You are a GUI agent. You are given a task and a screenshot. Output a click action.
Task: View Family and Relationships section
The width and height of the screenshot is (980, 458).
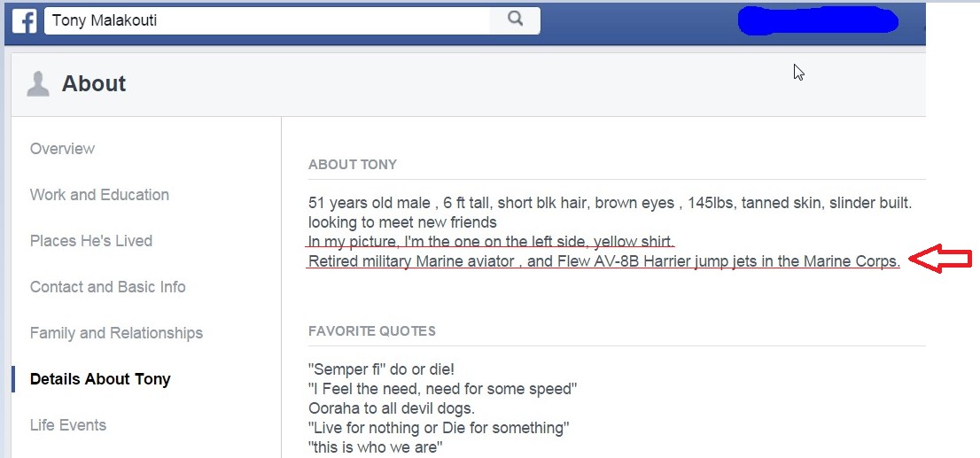(x=116, y=333)
